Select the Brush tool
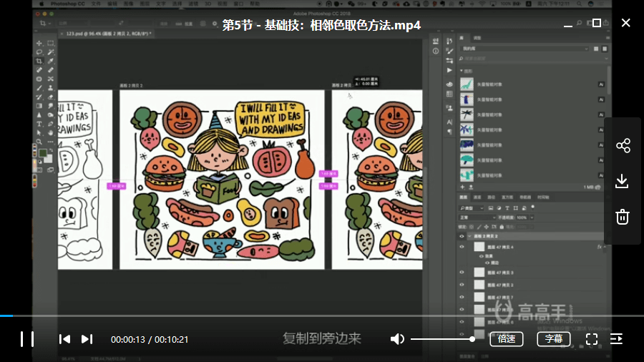The height and width of the screenshot is (362, 644). pyautogui.click(x=39, y=88)
